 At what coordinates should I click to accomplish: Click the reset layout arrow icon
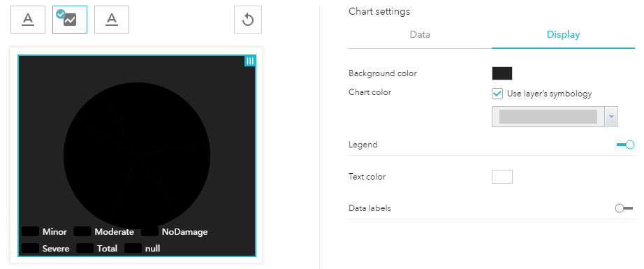[248, 20]
